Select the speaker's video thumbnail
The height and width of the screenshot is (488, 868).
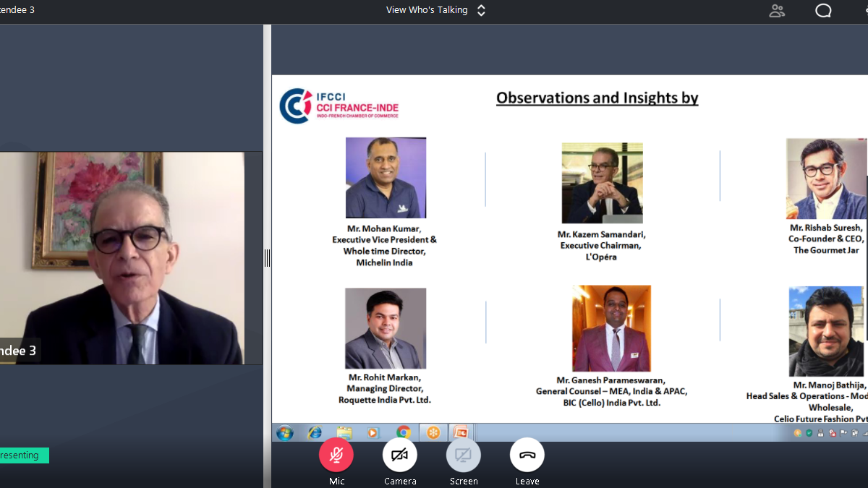122,257
